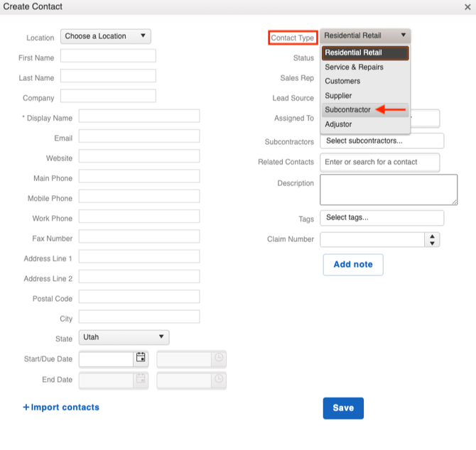Click the Add note button
This screenshot has height=450, width=476.
353,265
